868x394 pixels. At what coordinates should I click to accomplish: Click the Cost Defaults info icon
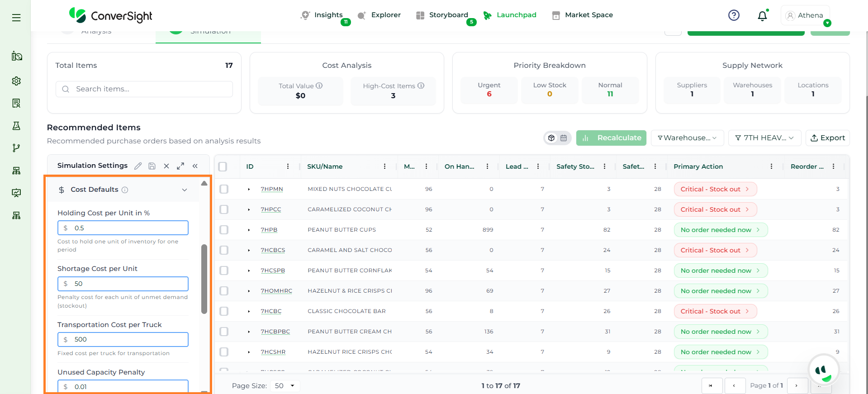[125, 190]
